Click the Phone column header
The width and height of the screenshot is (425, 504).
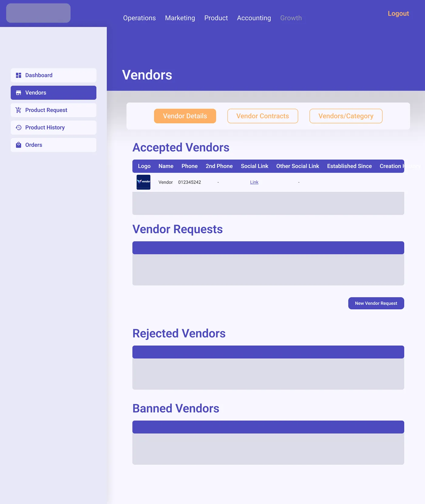(189, 166)
